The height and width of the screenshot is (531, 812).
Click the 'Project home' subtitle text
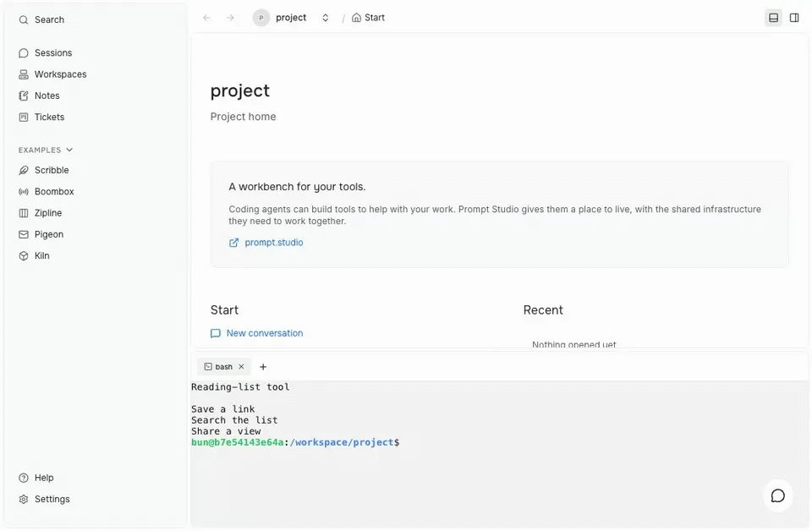pyautogui.click(x=243, y=117)
